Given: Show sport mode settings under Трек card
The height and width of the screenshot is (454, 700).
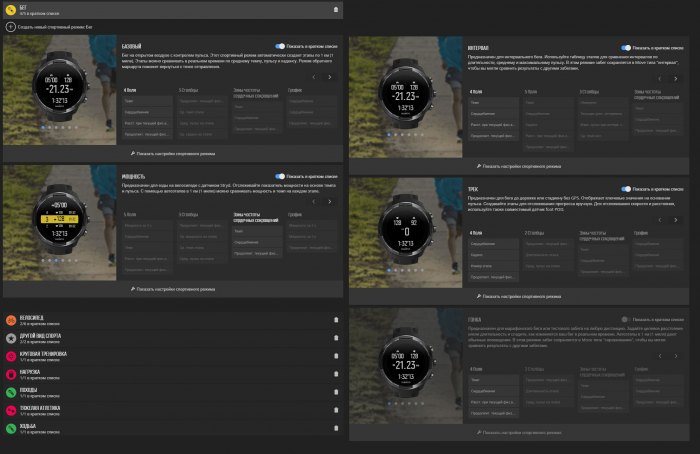Looking at the screenshot, I should tap(519, 296).
